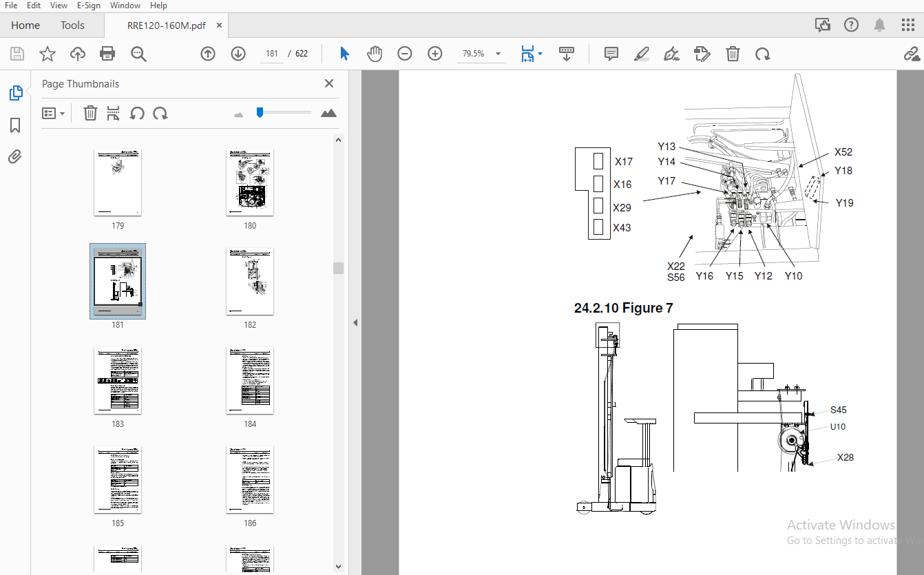Open the E-Sign menu
Screen dimensions: 924x575
(88, 6)
